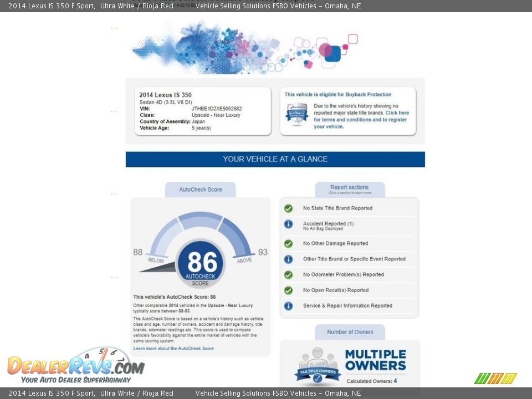The image size is (532, 399).
Task: Follow 'Click here for terms and conditions' link
Action: 361,120
